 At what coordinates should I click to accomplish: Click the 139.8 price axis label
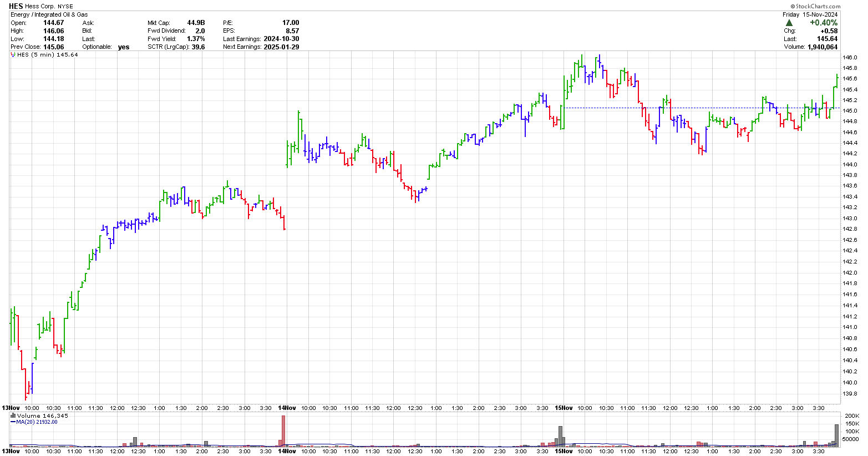coord(850,394)
